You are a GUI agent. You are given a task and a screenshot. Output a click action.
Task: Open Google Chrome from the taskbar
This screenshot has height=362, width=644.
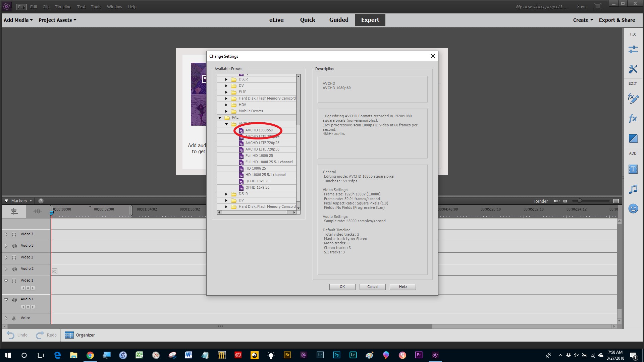click(90, 355)
